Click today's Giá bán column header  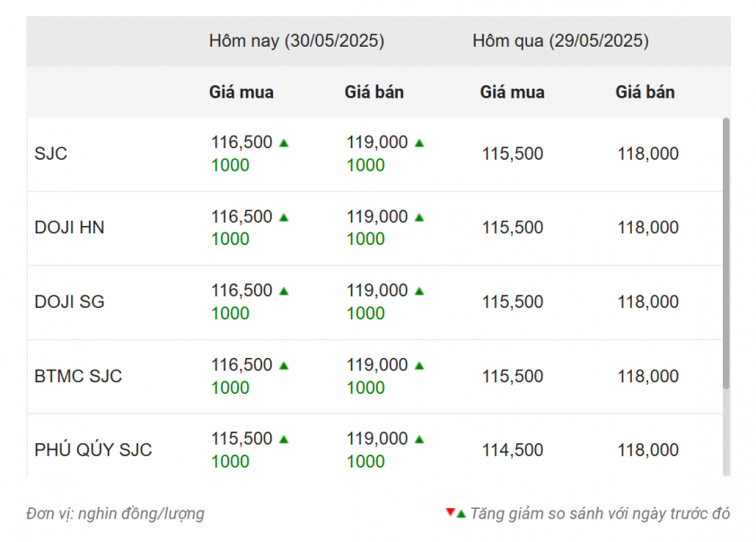(x=374, y=92)
